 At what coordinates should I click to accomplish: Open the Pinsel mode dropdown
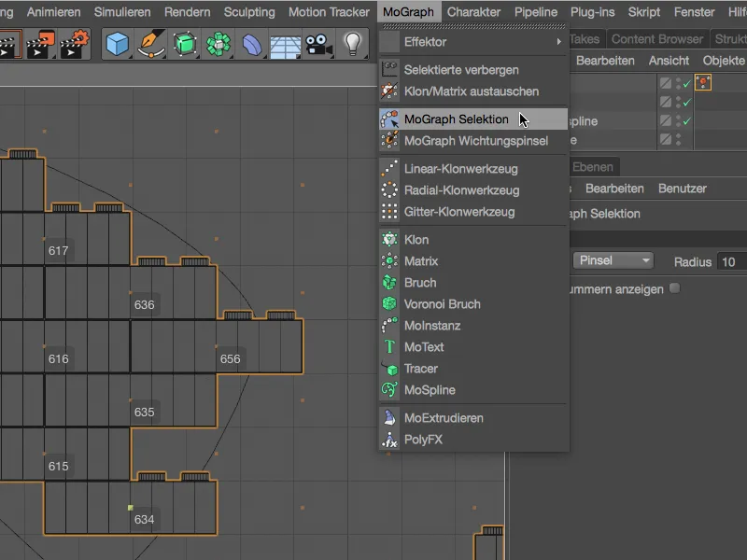tap(613, 261)
